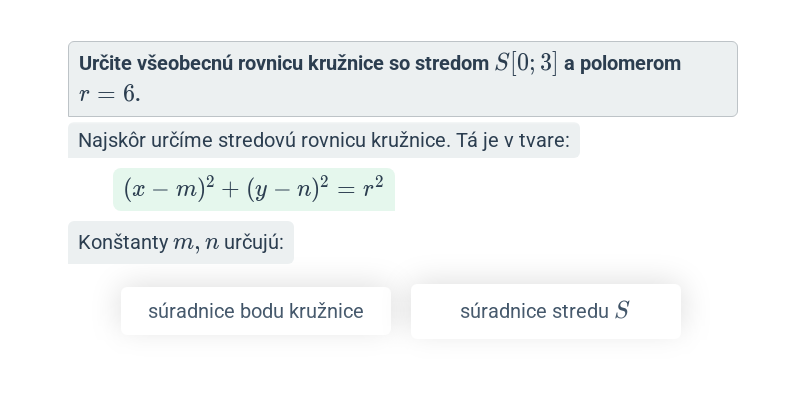This screenshot has width=800, height=400.
Task: Click the radius value r = 6
Action: click(x=109, y=94)
